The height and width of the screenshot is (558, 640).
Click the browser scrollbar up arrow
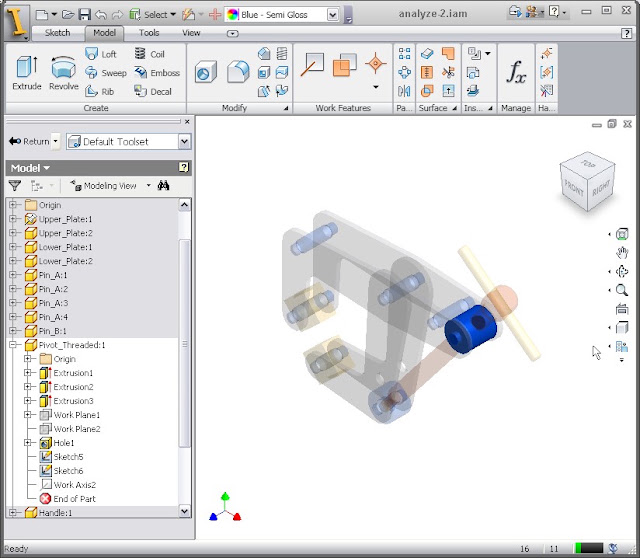coord(184,205)
